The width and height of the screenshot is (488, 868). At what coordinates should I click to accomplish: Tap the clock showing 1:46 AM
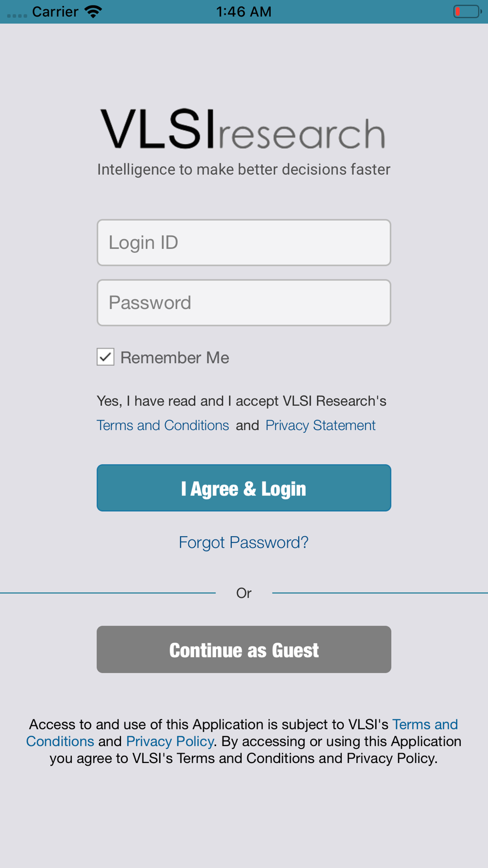coord(244,12)
